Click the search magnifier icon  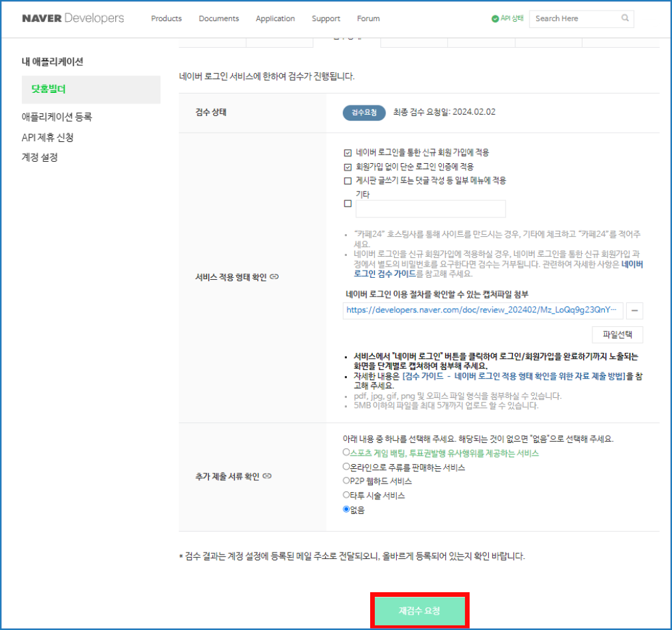pyautogui.click(x=625, y=19)
